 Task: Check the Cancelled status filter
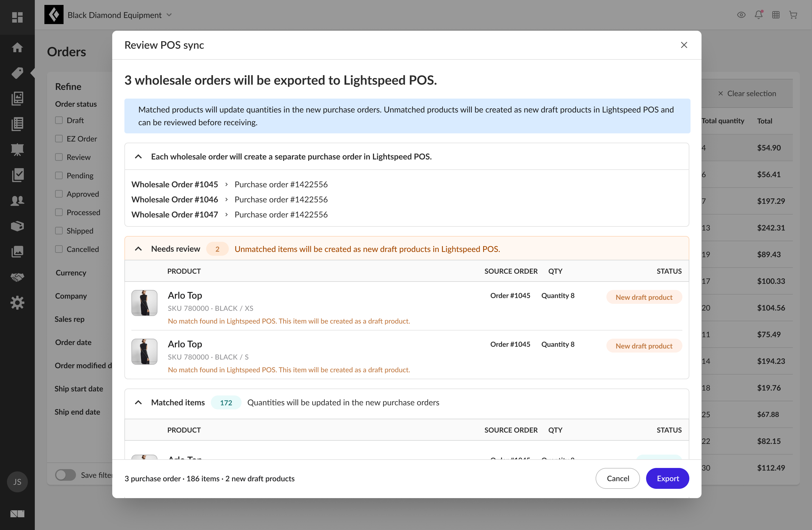tap(59, 249)
